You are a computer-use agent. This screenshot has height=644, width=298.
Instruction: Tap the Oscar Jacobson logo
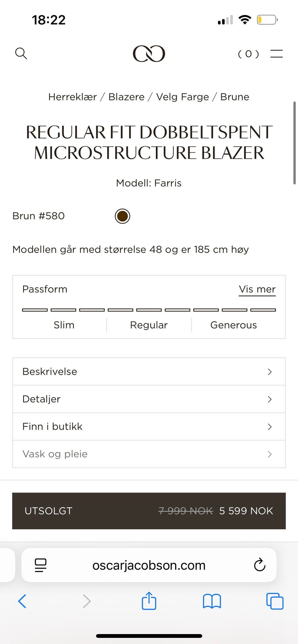click(x=149, y=54)
